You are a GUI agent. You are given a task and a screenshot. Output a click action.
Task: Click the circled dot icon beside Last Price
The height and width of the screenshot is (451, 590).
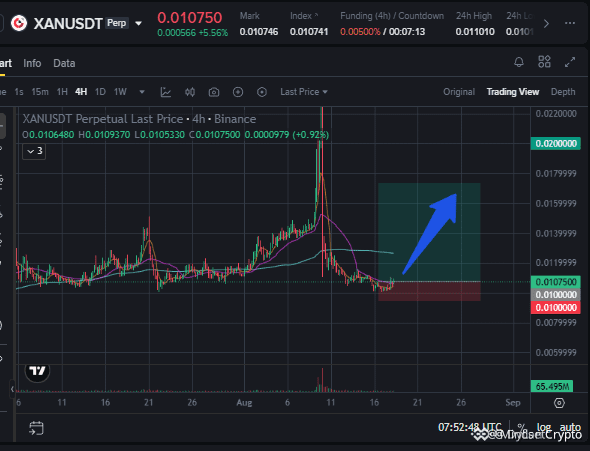coord(262,92)
